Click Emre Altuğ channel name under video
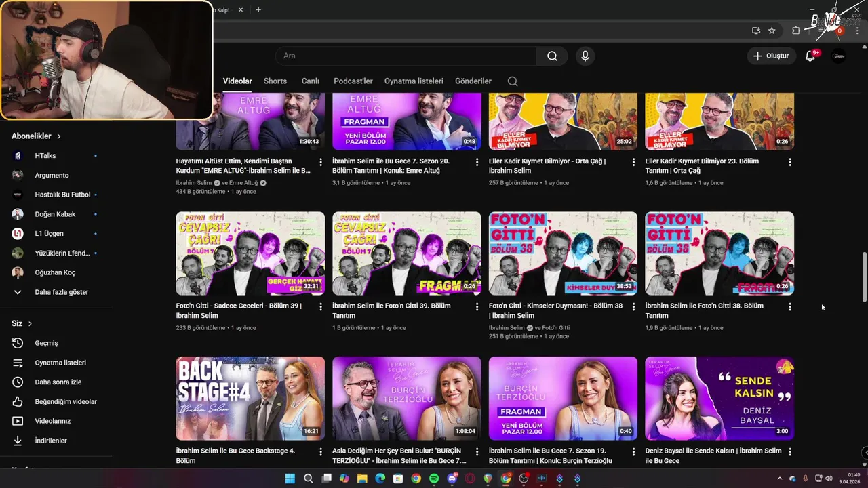The width and height of the screenshot is (868, 488). (243, 183)
